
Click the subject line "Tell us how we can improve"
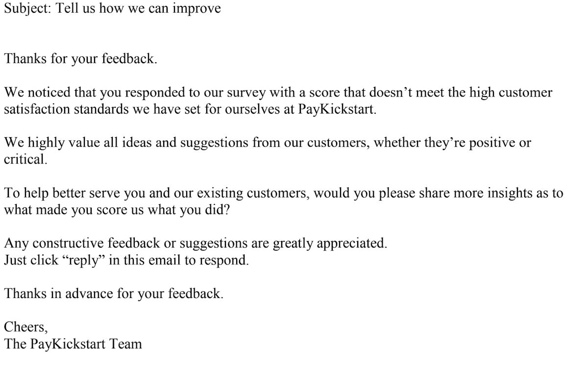click(x=142, y=9)
